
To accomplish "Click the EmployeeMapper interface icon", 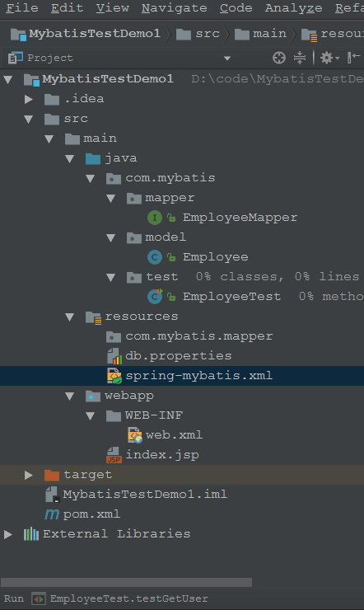I will click(155, 218).
